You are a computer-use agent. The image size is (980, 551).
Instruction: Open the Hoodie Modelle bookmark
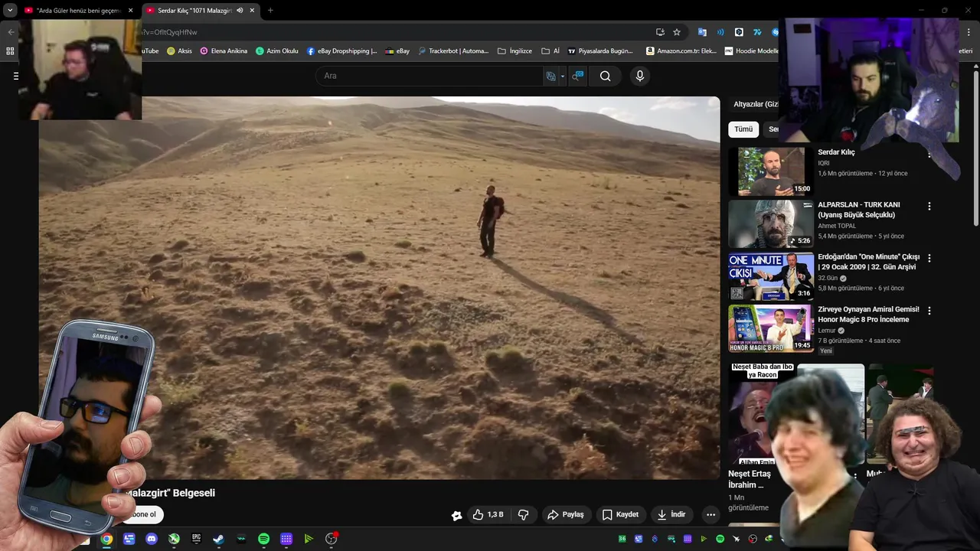click(x=752, y=51)
